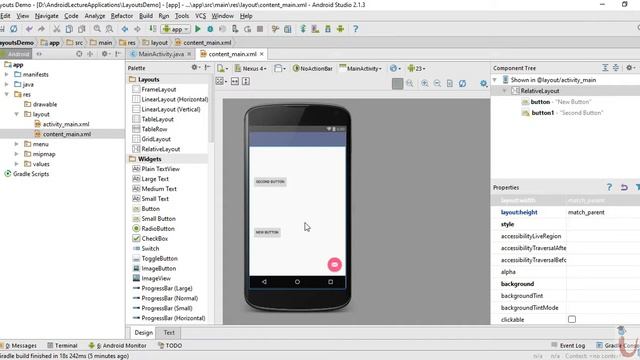Screen dimensions: 640x360
Task: Expand the java folder
Action: point(7,84)
